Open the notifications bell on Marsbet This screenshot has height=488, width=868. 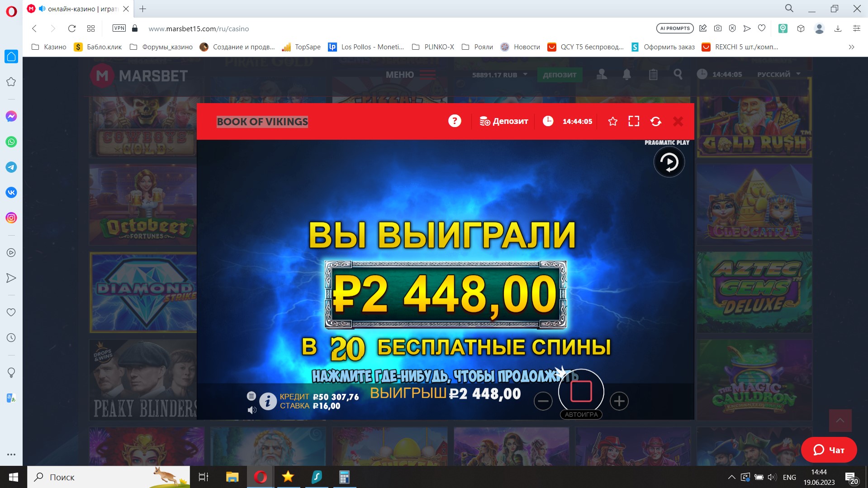pos(626,75)
